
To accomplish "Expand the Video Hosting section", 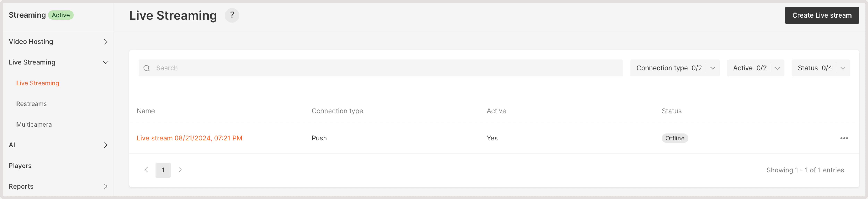I will (105, 42).
